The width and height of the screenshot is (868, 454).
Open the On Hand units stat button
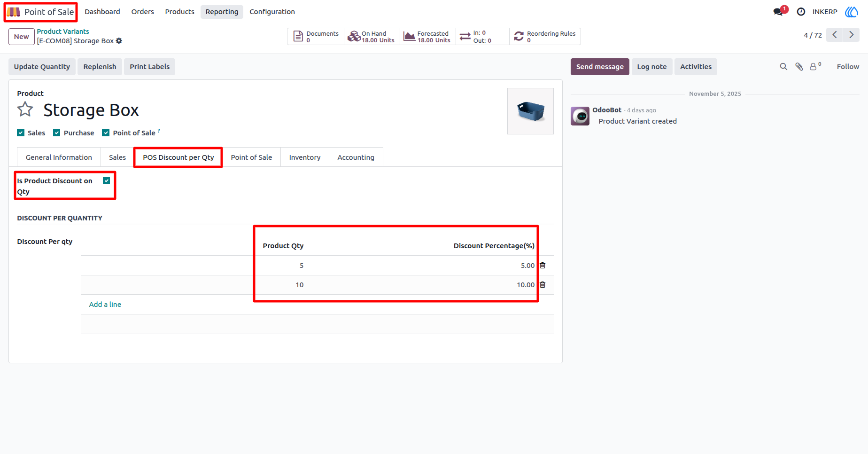372,37
